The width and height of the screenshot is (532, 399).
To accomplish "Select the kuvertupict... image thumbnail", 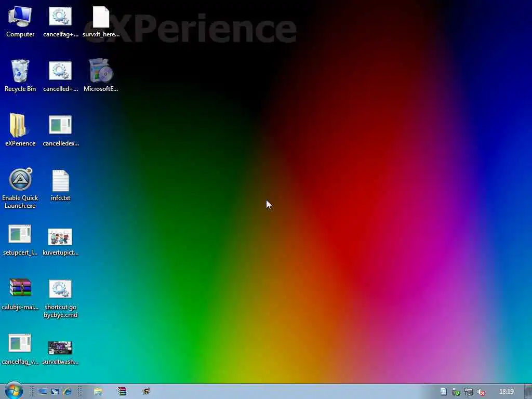I will click(60, 242).
